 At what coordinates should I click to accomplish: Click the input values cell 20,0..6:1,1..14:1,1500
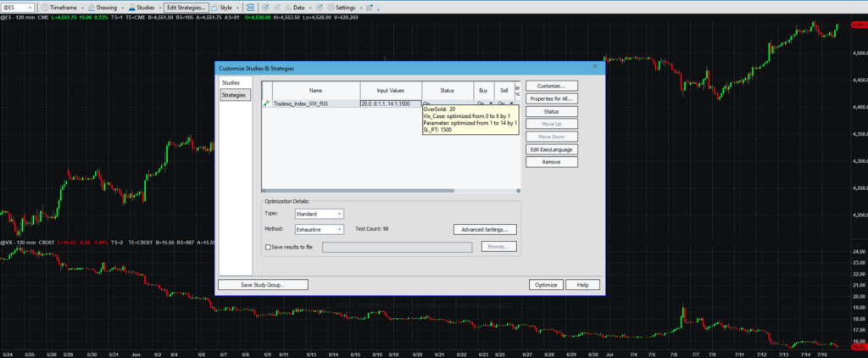[391, 103]
